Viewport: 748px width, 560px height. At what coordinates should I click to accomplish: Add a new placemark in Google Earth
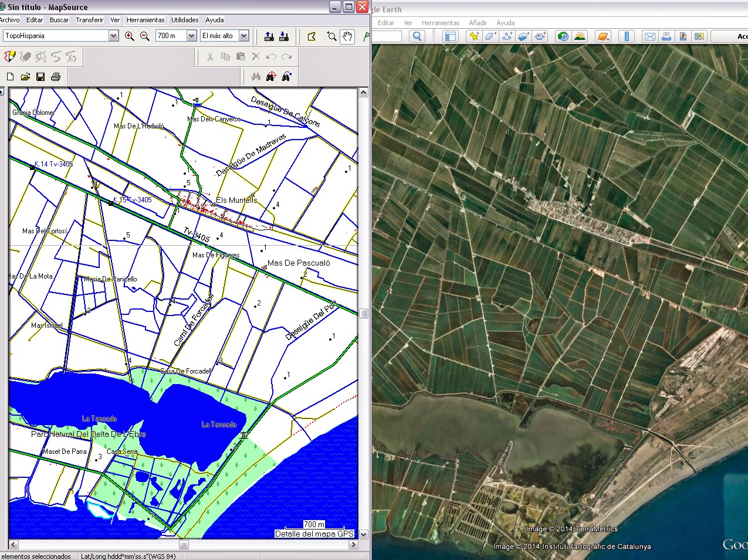point(473,36)
